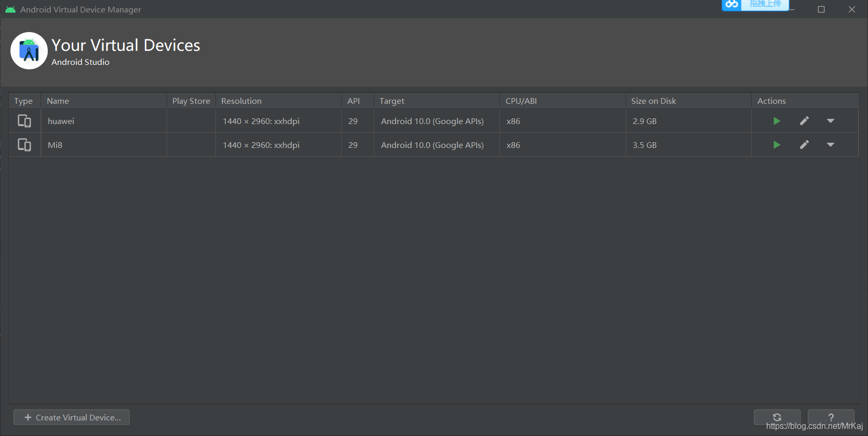Sort by the API column header
The image size is (868, 436).
click(x=358, y=101)
